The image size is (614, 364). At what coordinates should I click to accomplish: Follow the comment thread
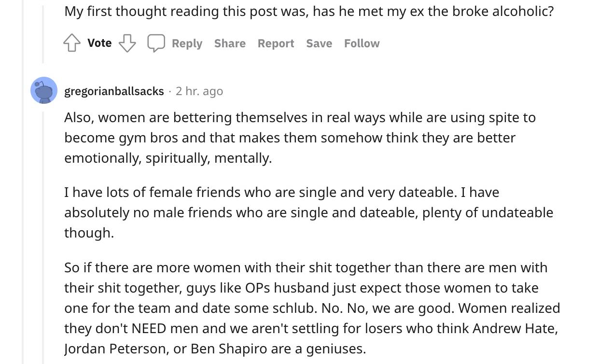pyautogui.click(x=362, y=43)
